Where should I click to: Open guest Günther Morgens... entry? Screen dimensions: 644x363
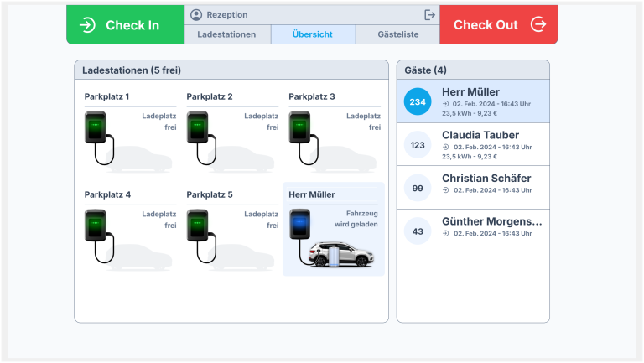[x=473, y=231]
